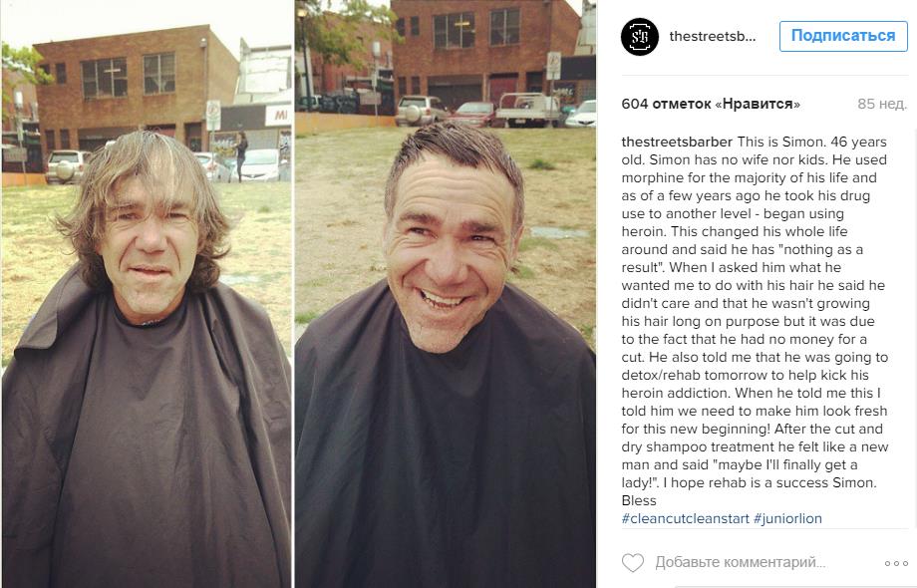Click the 85 нед. timestamp
The image size is (917, 588).
882,104
